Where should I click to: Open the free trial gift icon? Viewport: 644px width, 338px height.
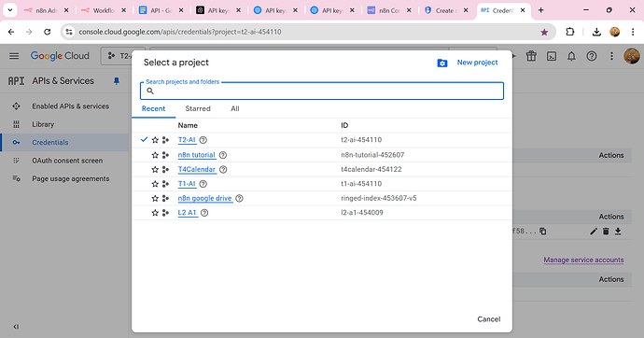click(x=531, y=56)
